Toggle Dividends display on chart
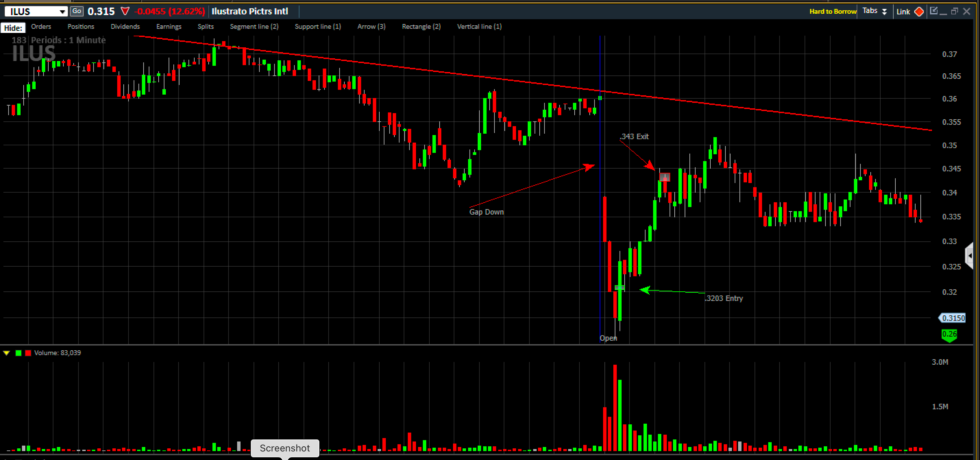Screen dimensions: 980x460 (x=125, y=27)
